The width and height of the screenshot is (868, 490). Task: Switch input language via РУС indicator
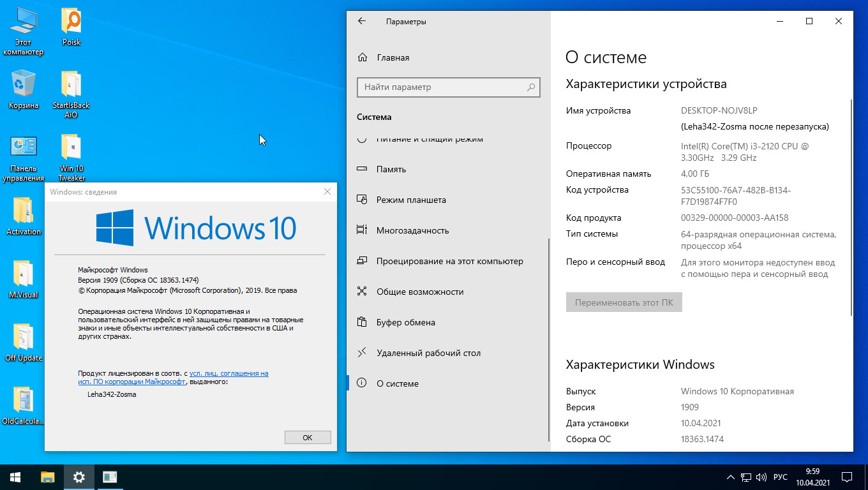pos(780,477)
